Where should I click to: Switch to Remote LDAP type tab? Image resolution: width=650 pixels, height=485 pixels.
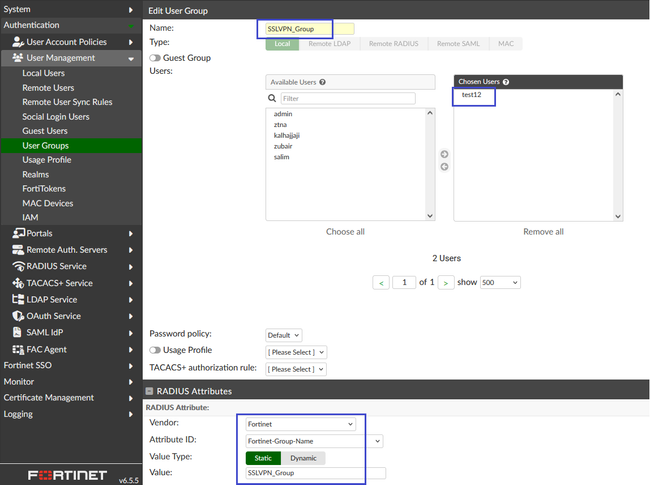331,44
